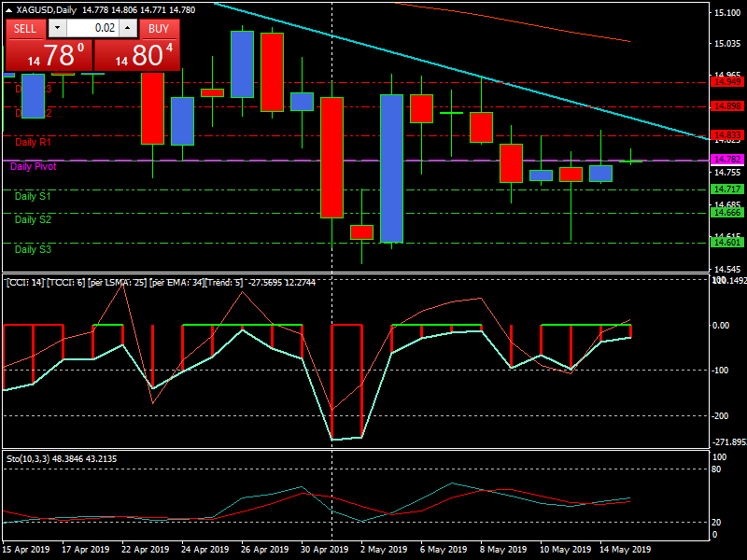
Task: Click the Daily Pivot label
Action: pos(34,167)
